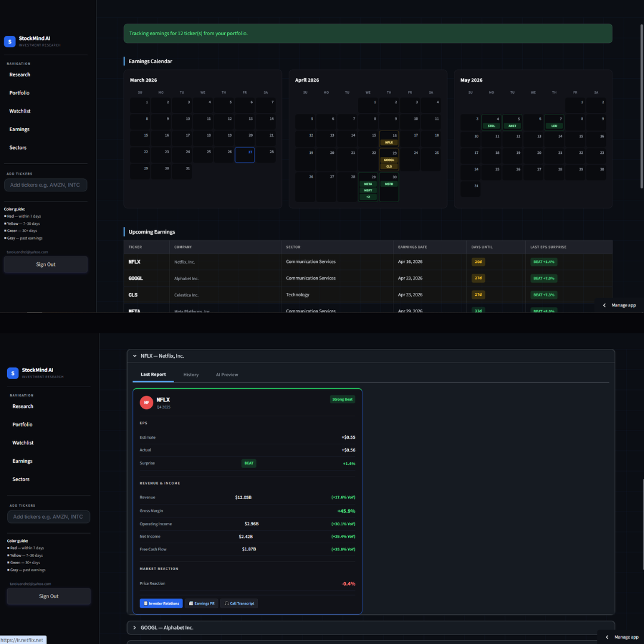Expand the +2 overflow on April 29
This screenshot has width=644, height=644.
(x=368, y=196)
